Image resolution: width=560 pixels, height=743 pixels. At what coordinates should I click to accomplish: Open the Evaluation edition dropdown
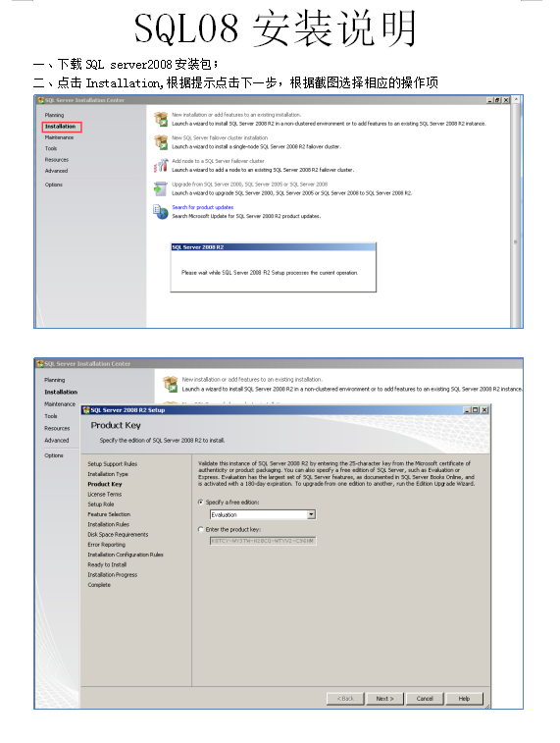coord(311,515)
